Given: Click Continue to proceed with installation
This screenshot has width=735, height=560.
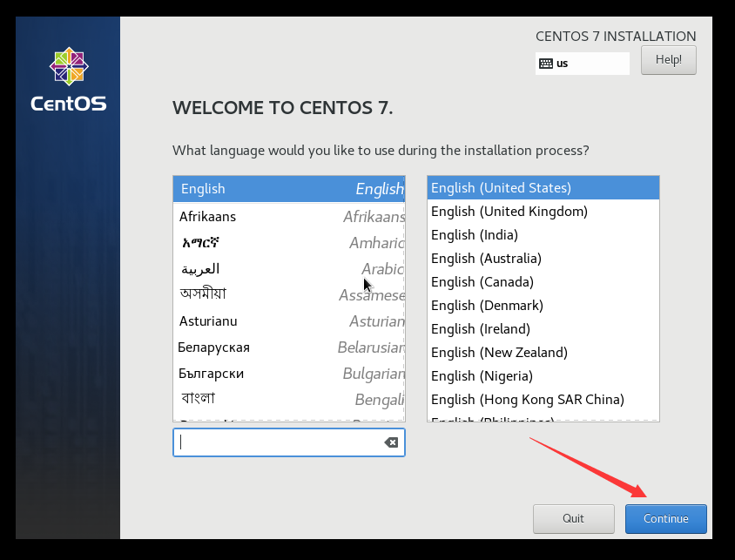Looking at the screenshot, I should tap(665, 518).
